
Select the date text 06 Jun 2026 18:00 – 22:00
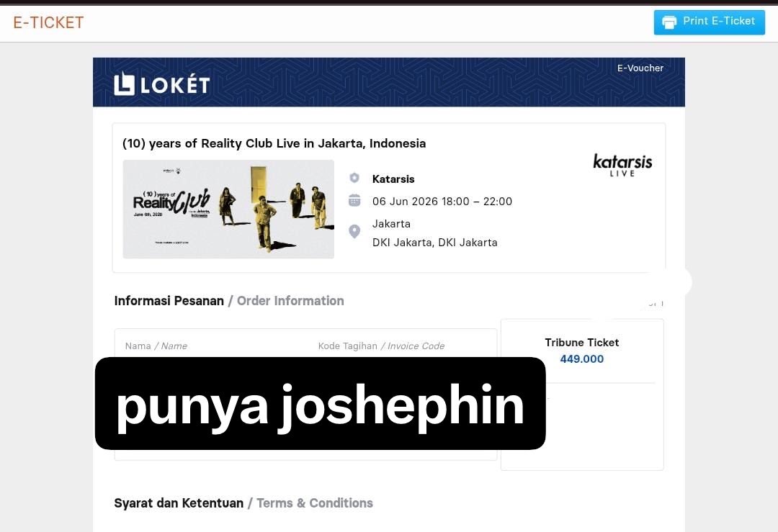click(442, 202)
